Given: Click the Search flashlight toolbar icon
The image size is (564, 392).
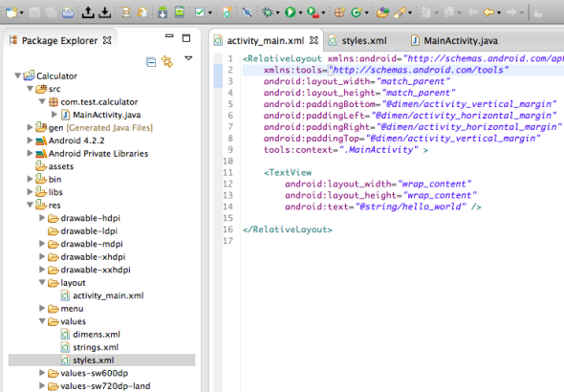Looking at the screenshot, I should pyautogui.click(x=400, y=12).
